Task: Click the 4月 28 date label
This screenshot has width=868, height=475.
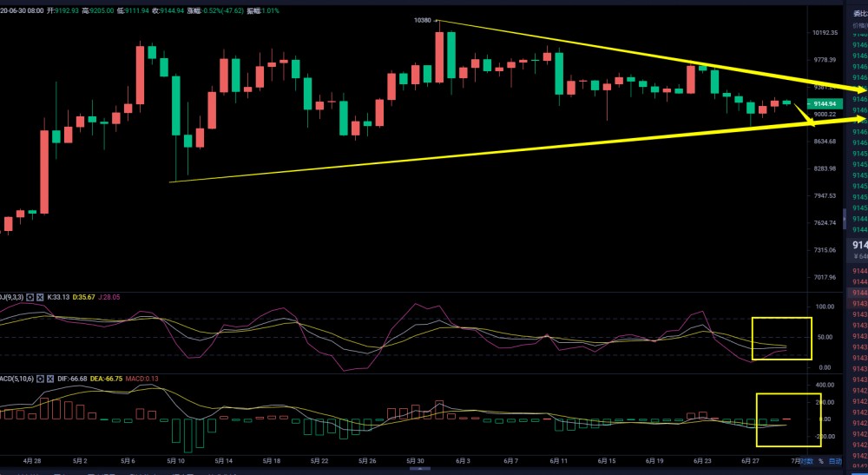Action: [31, 461]
